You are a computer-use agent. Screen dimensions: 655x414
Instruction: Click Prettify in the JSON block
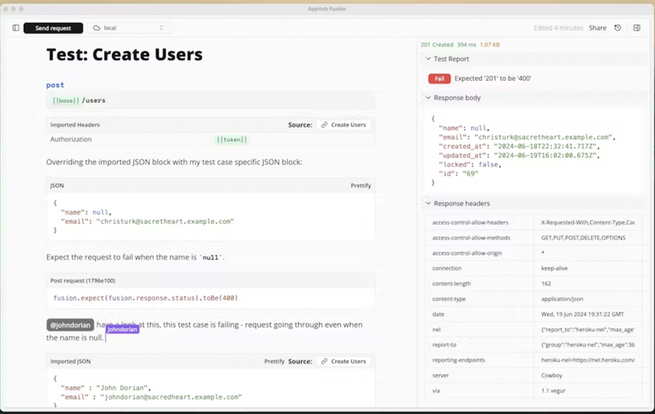(x=361, y=185)
